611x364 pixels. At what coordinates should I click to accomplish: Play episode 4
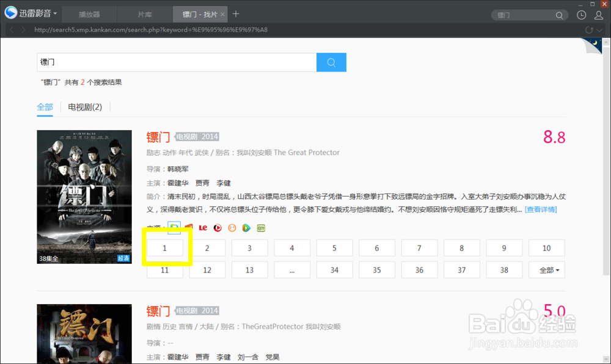coord(292,248)
